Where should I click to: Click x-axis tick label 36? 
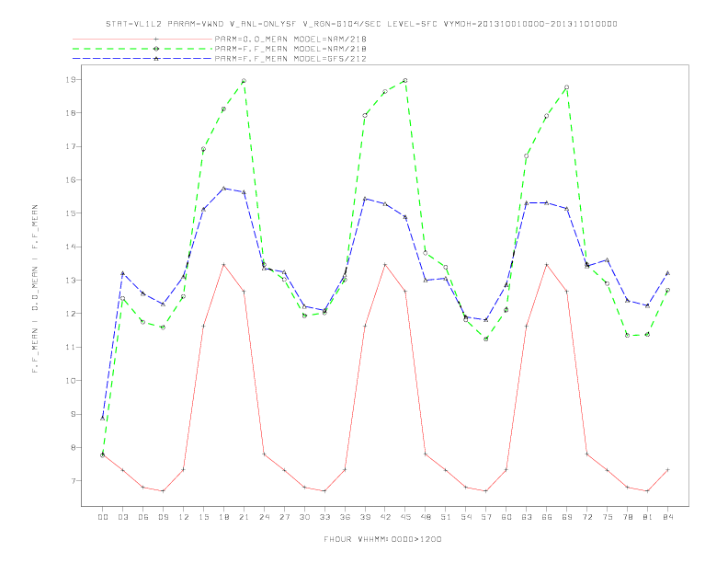(x=345, y=517)
